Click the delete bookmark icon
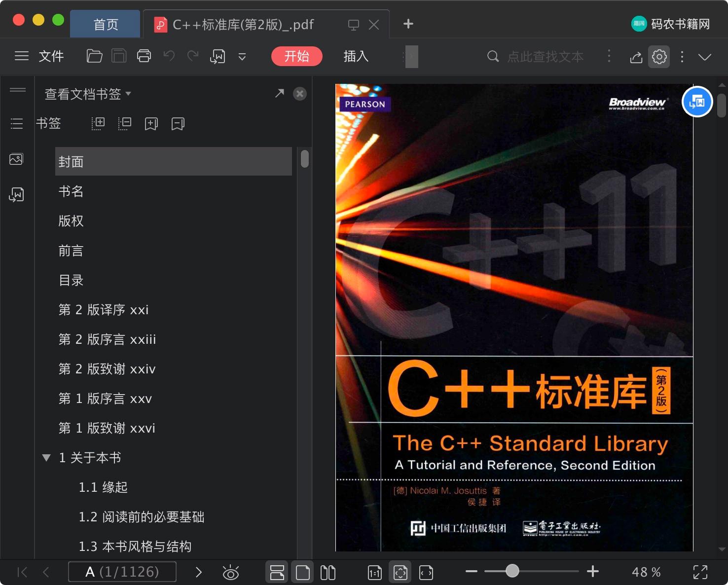728x585 pixels. [x=178, y=124]
